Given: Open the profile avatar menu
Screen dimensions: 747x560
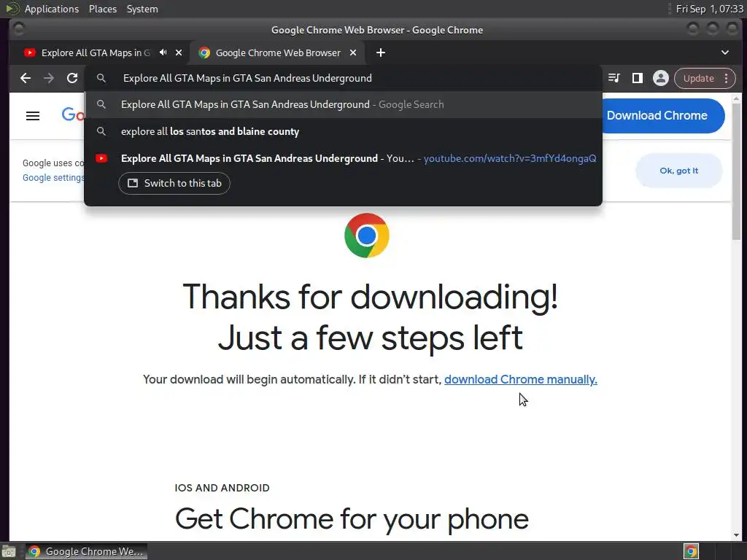Looking at the screenshot, I should [x=661, y=78].
